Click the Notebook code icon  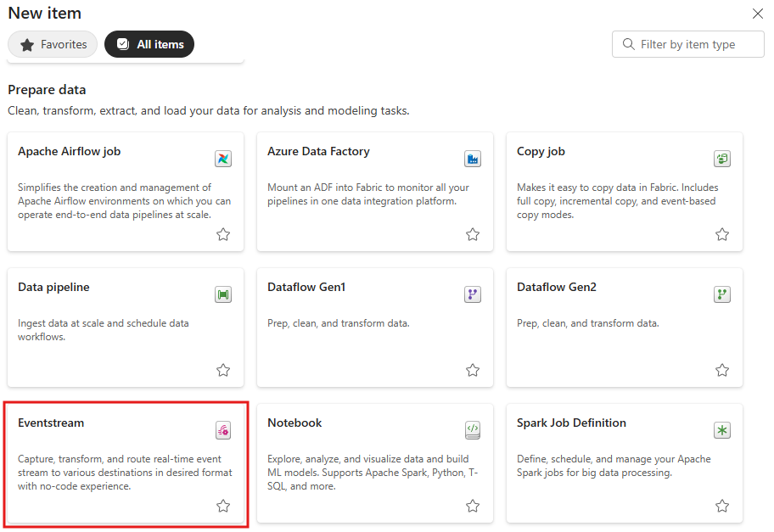click(473, 430)
